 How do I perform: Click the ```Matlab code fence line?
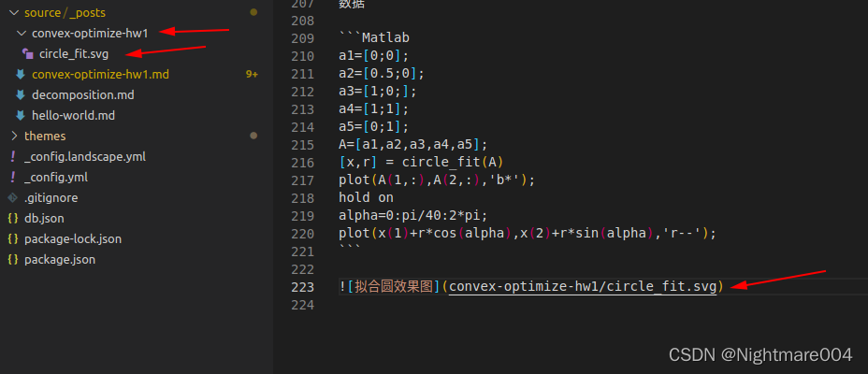tap(374, 38)
